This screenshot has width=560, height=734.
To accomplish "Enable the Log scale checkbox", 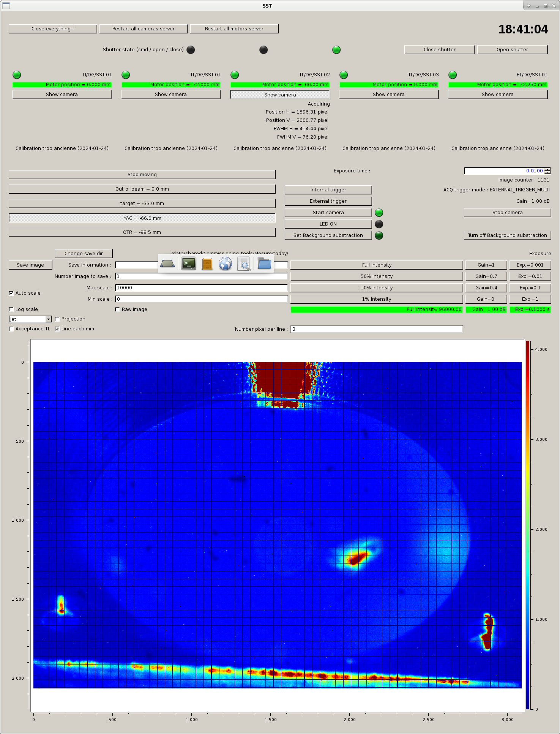I will 11,309.
